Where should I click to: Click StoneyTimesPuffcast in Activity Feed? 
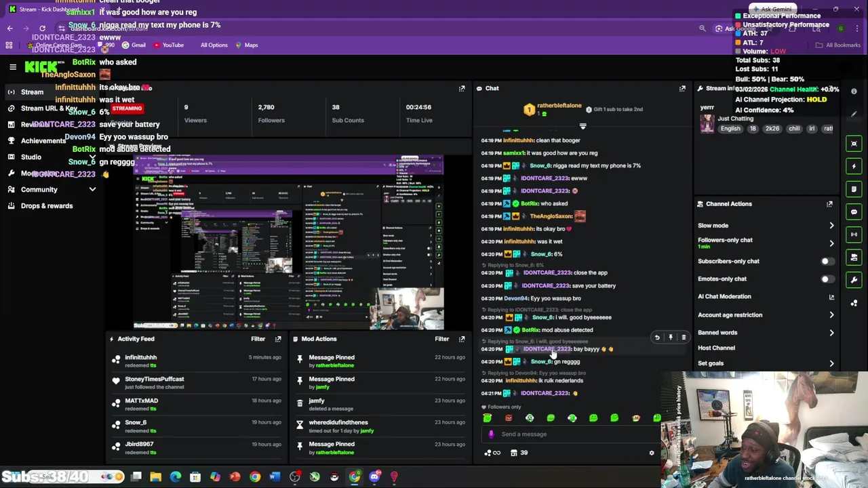(x=154, y=379)
